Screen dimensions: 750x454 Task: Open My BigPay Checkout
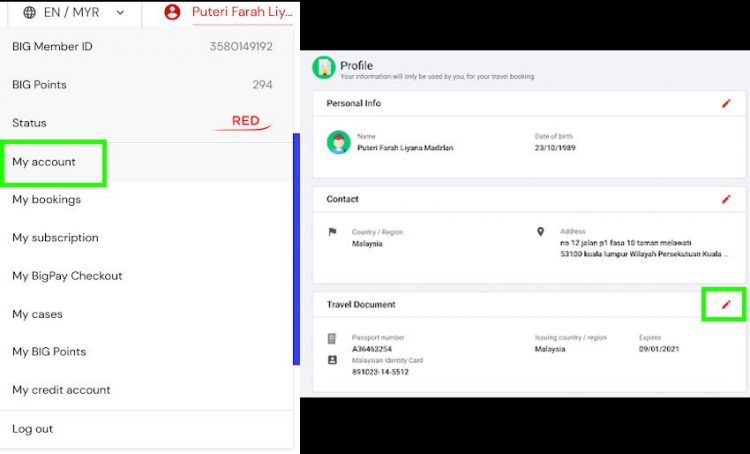(x=67, y=276)
